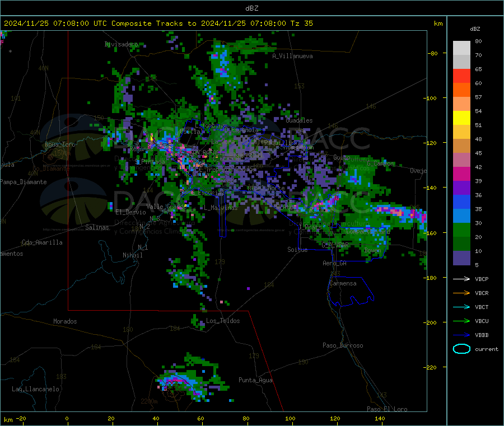The image size is (504, 426).
Task: Click the VBCR legend label
Action: click(482, 293)
